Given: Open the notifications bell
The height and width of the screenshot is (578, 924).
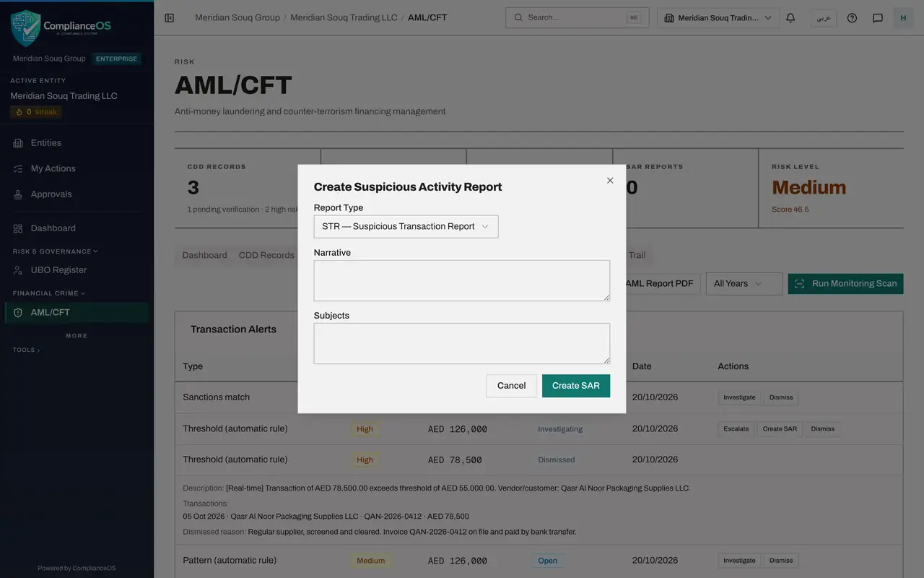Looking at the screenshot, I should point(790,17).
